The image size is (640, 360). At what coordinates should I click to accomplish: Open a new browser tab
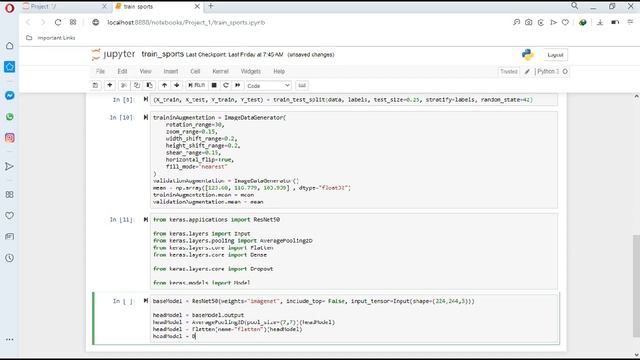(211, 6)
